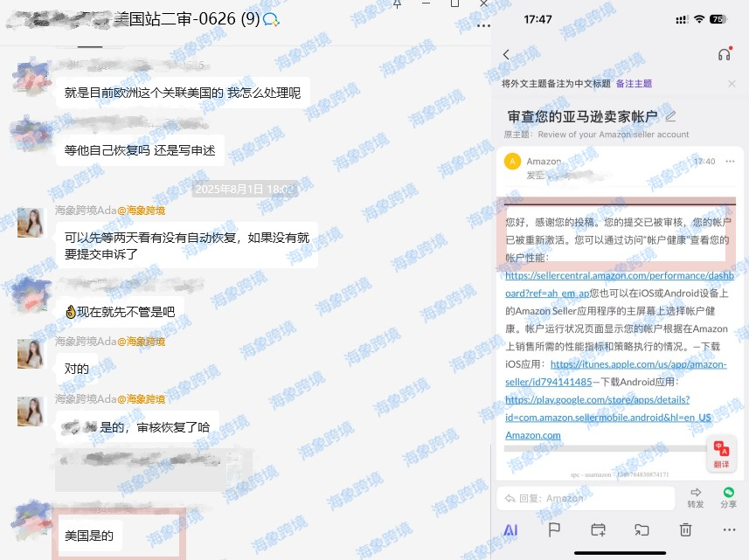Click the email subject 审查您的亚马逊卖家帐户
The image size is (749, 560).
(582, 116)
